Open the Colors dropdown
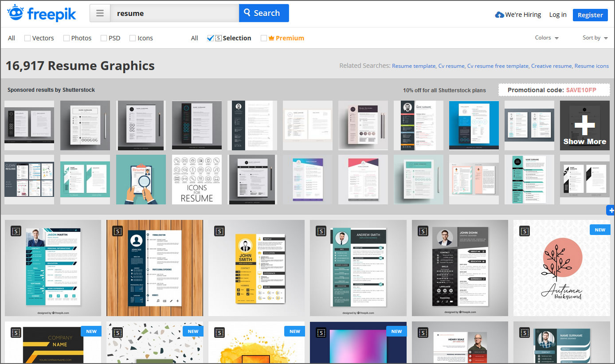 click(547, 38)
